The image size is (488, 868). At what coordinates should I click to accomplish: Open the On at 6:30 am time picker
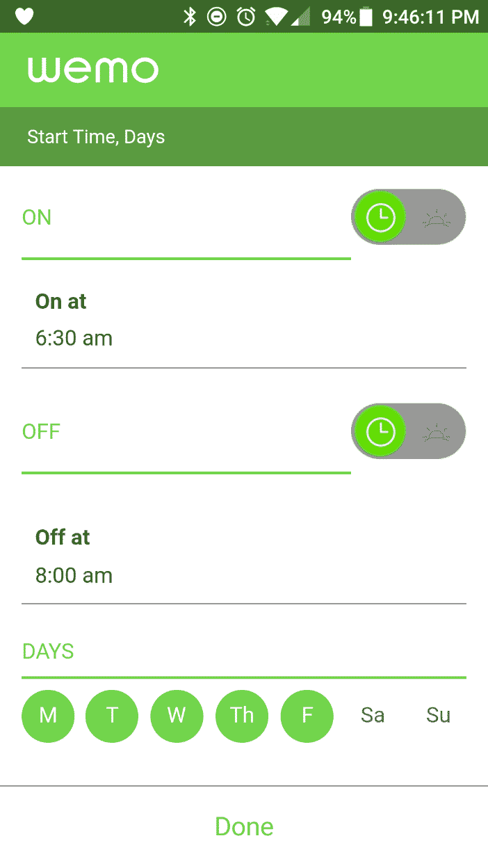(x=243, y=321)
